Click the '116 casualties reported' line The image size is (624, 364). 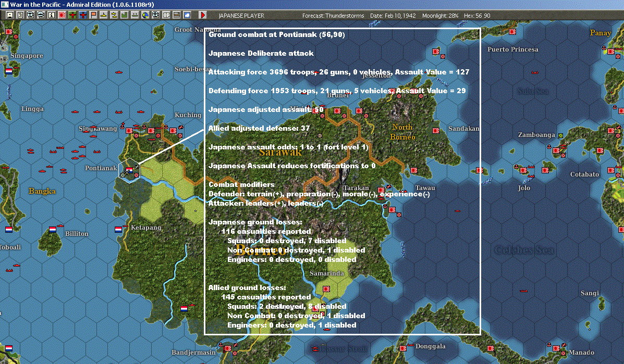[266, 231]
